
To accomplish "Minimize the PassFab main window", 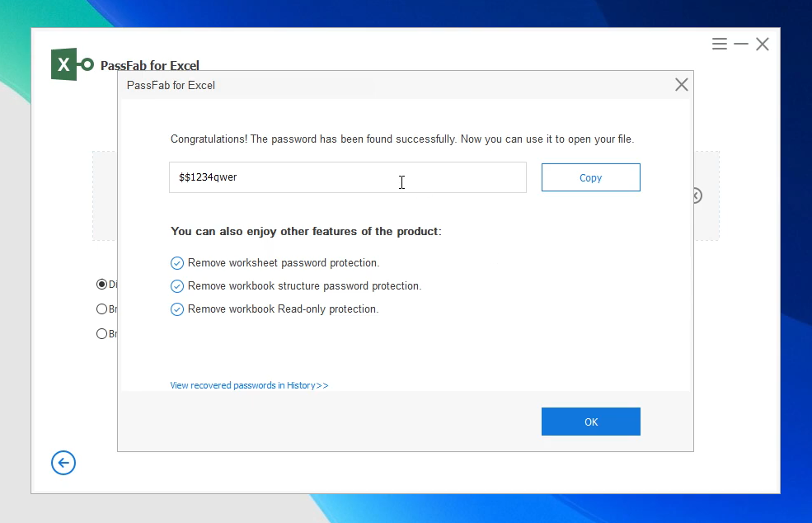I will (741, 45).
